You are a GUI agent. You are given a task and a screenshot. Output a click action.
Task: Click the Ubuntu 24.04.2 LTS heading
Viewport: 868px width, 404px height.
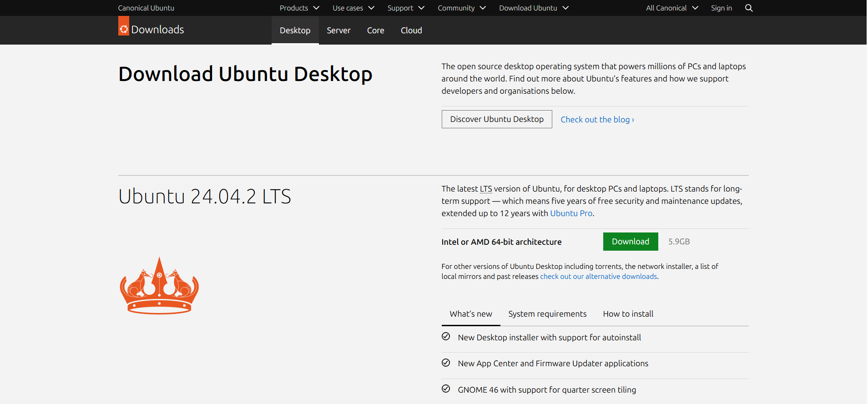coord(205,197)
